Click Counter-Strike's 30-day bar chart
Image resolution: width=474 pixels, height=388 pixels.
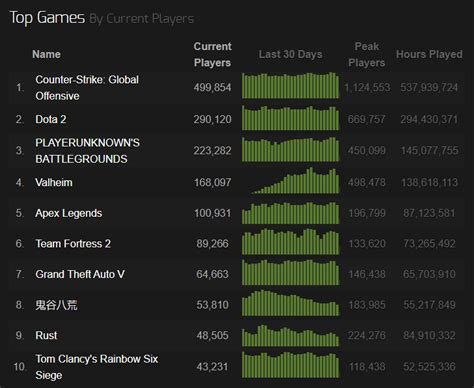(290, 85)
